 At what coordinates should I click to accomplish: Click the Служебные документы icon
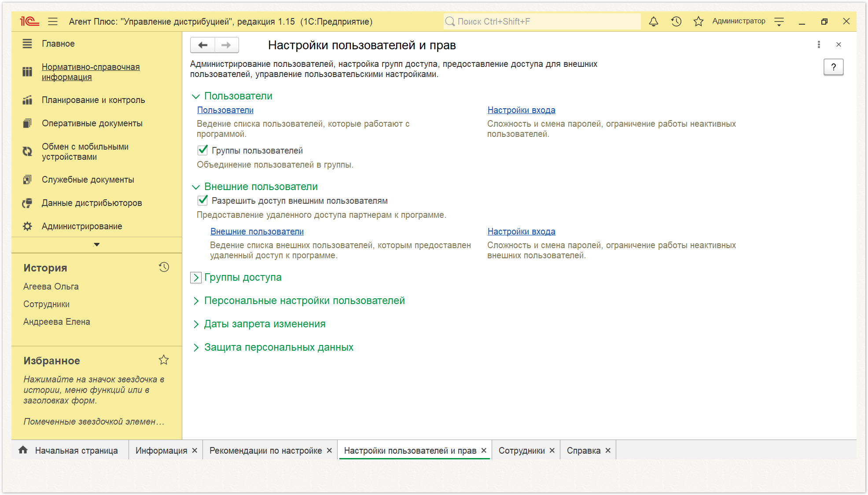27,180
